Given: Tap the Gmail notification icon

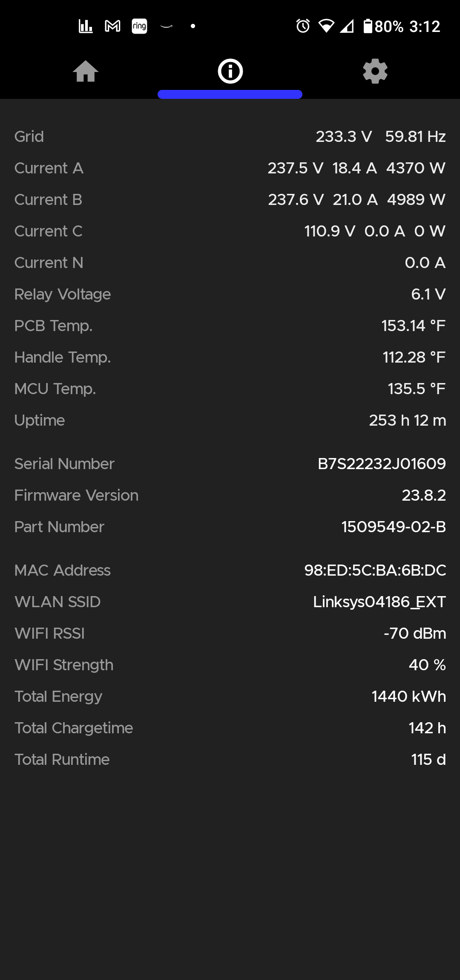Looking at the screenshot, I should [112, 26].
